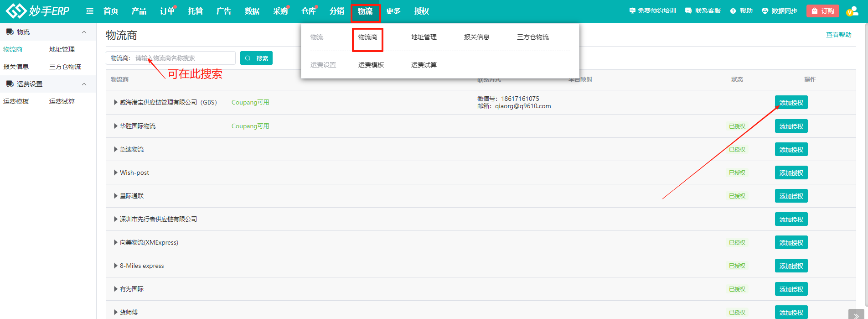
Task: Click 添加授权 for 急速物流
Action: click(791, 150)
